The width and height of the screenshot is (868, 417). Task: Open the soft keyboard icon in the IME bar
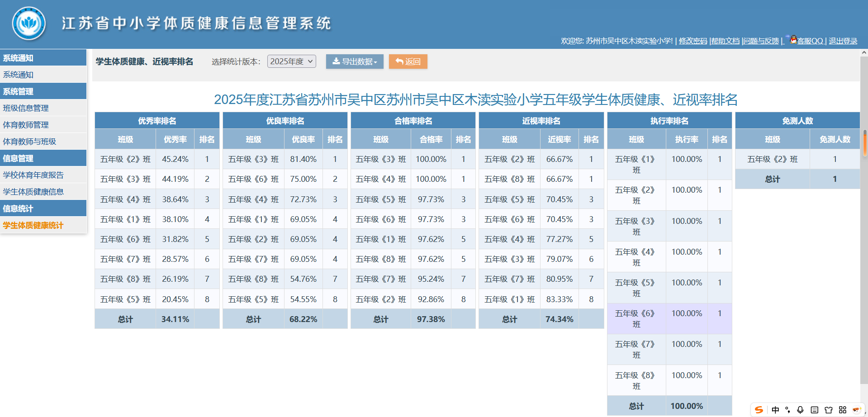click(814, 410)
